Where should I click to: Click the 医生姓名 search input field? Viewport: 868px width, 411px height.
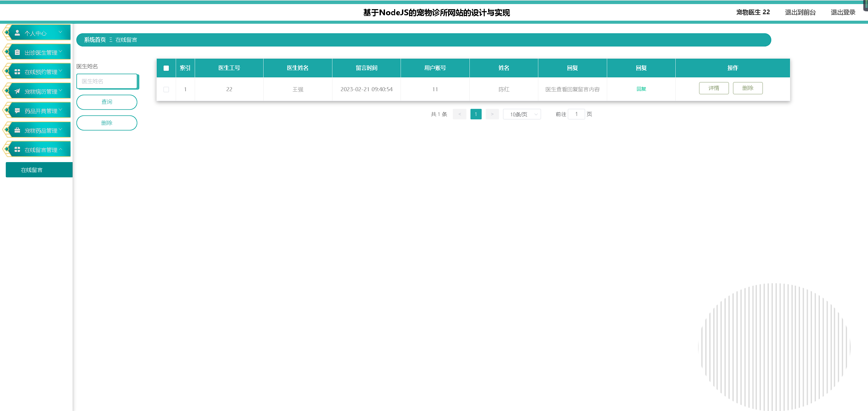pyautogui.click(x=107, y=81)
